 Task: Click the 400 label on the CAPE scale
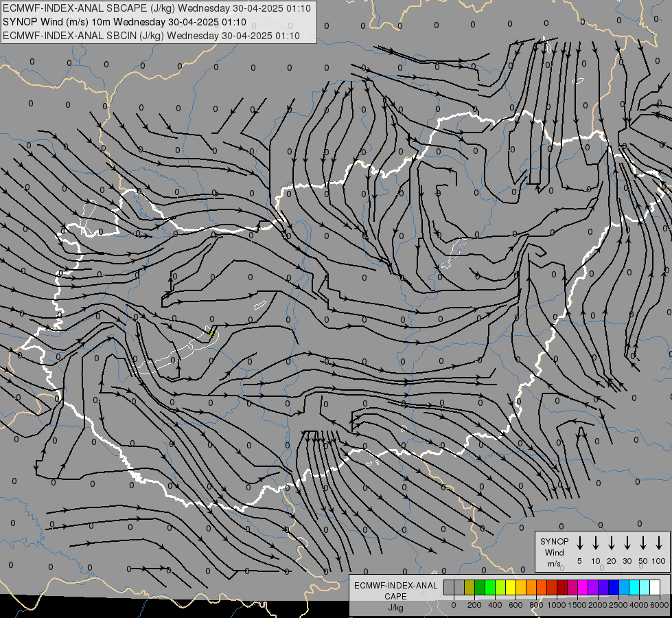(495, 605)
